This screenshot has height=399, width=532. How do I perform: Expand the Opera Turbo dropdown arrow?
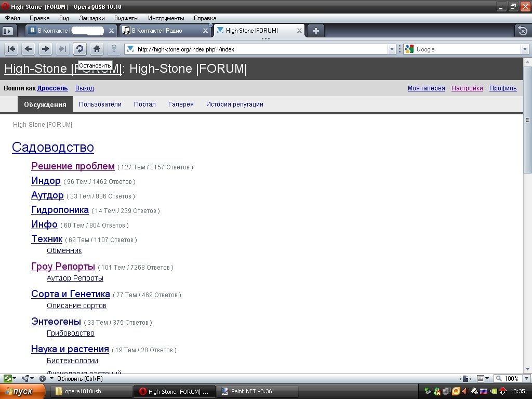click(x=51, y=378)
